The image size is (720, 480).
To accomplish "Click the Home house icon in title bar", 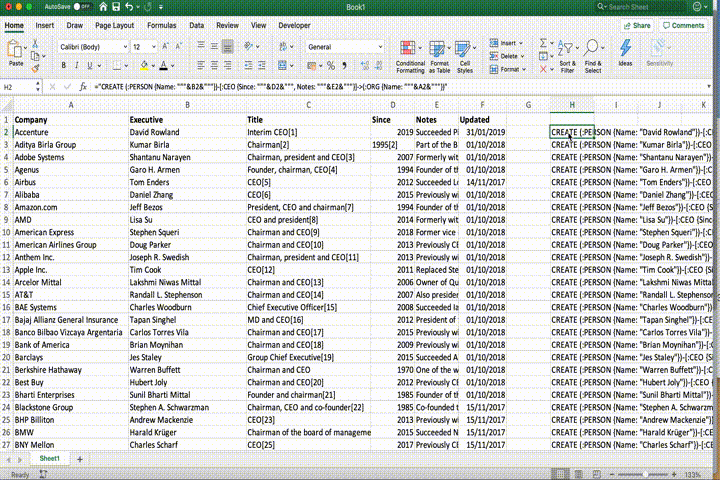I will 103,7.
